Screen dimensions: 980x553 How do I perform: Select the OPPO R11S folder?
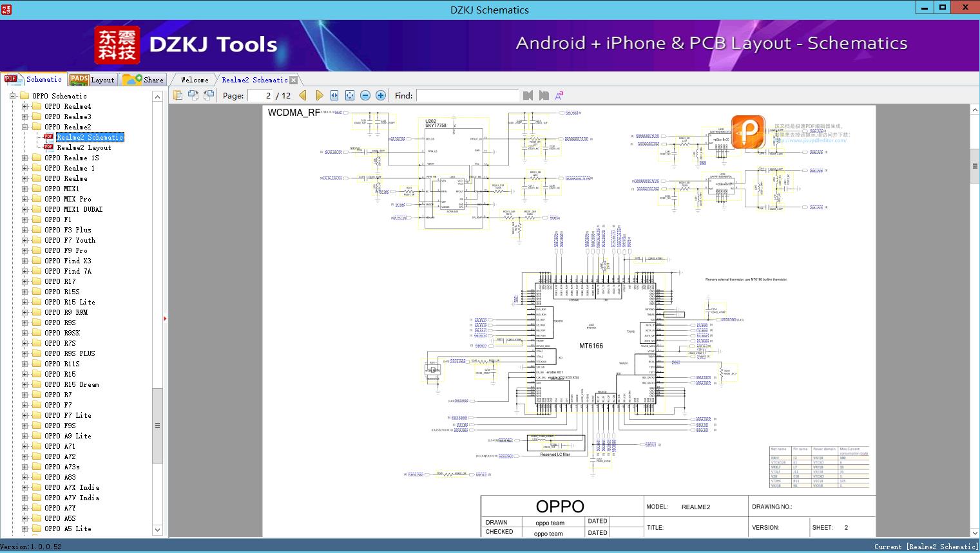coord(62,364)
